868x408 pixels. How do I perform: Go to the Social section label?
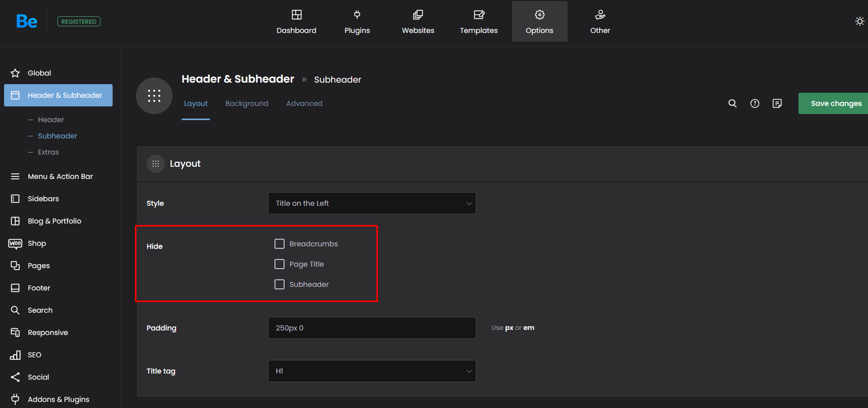click(x=39, y=377)
